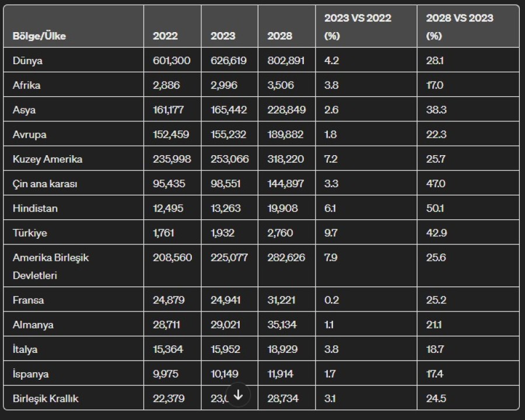525x420 pixels.
Task: Select the İtalya row label
Action: (25, 349)
